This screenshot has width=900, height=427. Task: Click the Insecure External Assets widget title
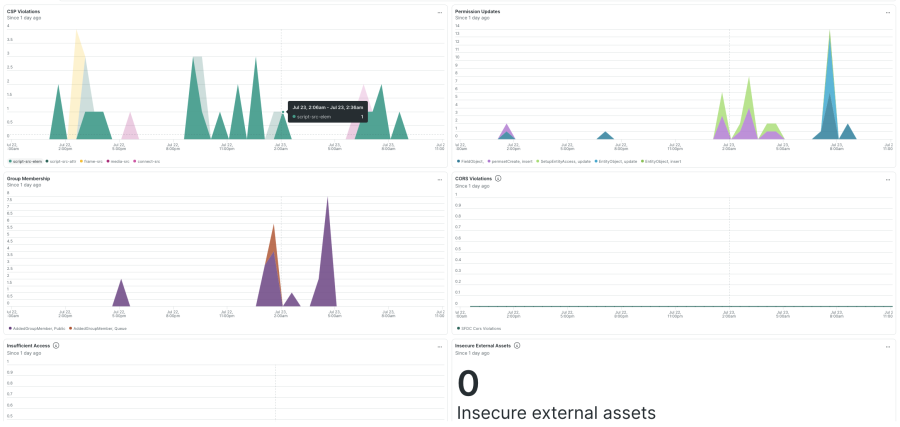(483, 346)
